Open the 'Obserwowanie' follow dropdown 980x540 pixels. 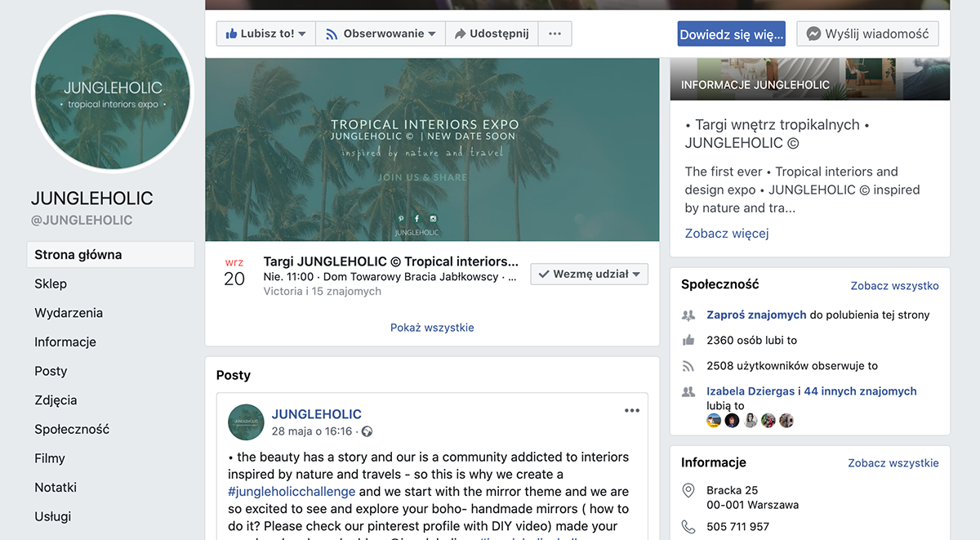coord(380,33)
